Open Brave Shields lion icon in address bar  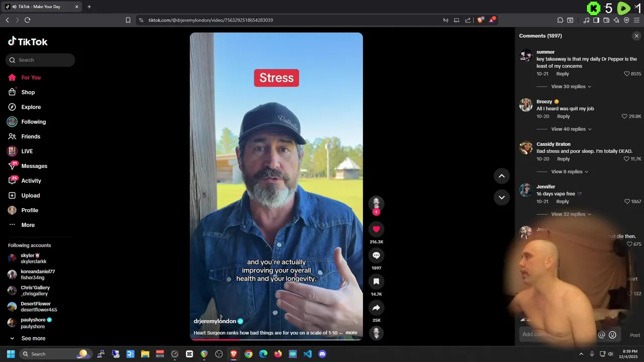[480, 20]
